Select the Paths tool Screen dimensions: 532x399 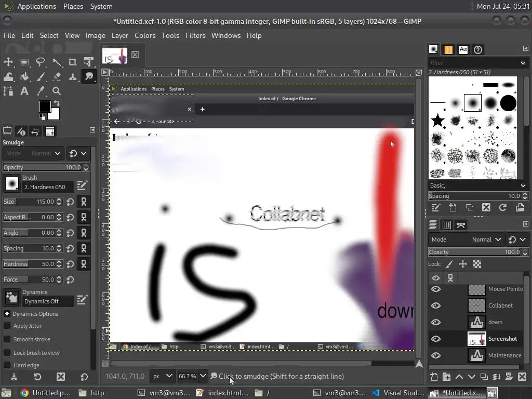pyautogui.click(x=8, y=91)
